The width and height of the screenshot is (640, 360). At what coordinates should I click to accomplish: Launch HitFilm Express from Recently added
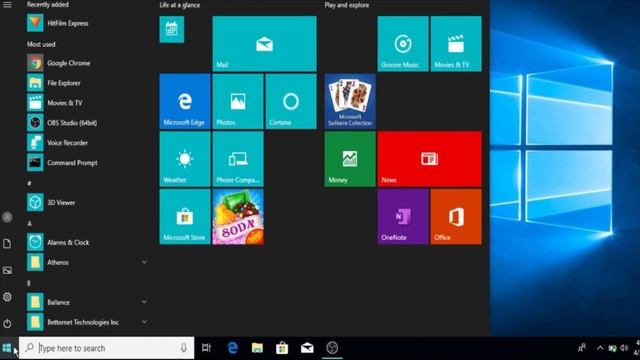point(87,23)
